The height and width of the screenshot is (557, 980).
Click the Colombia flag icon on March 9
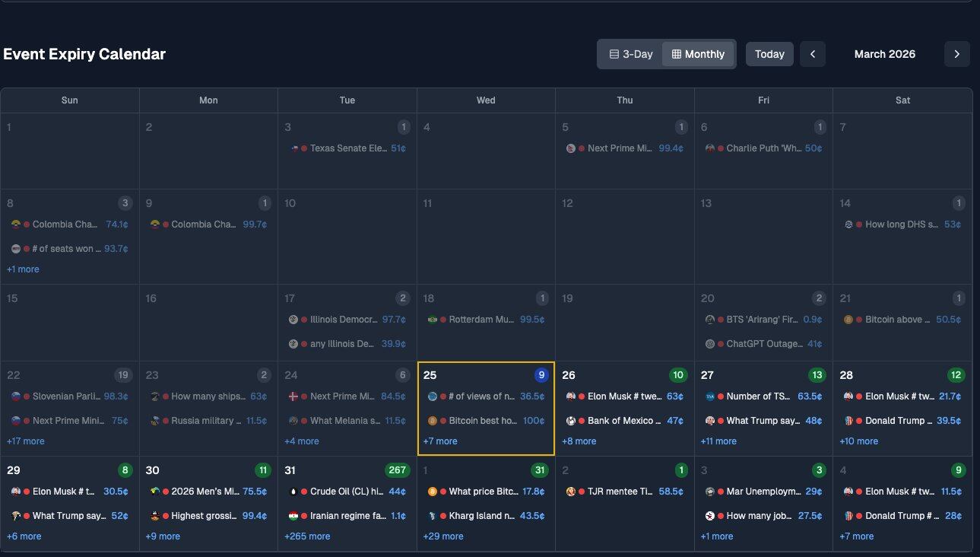point(154,224)
